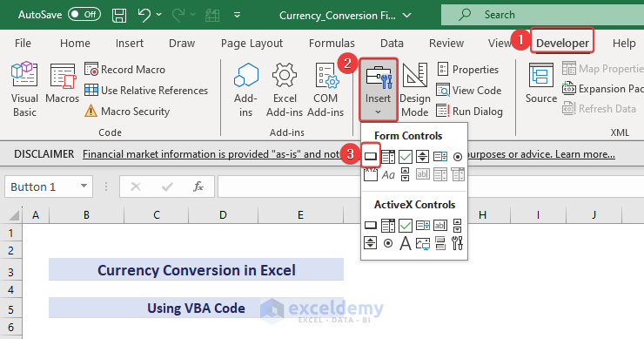The image size is (644, 339).
Task: Open the file name dropdown arrow
Action: tap(406, 15)
